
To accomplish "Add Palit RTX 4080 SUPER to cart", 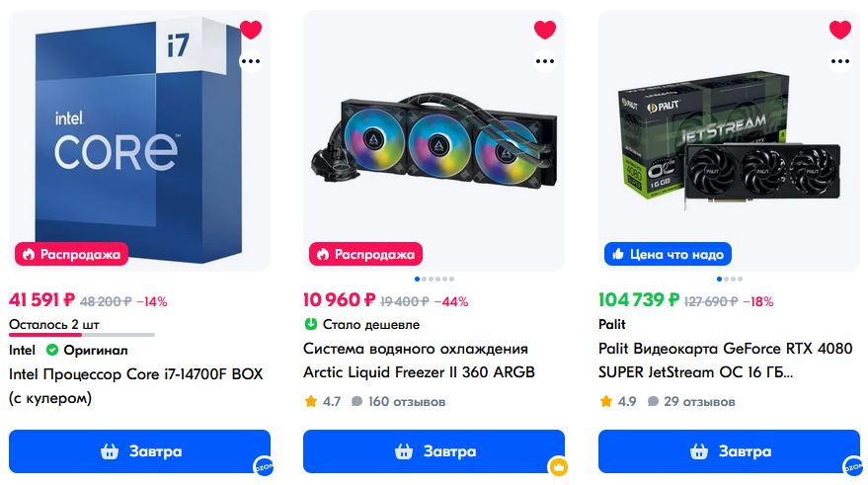I will click(x=729, y=451).
